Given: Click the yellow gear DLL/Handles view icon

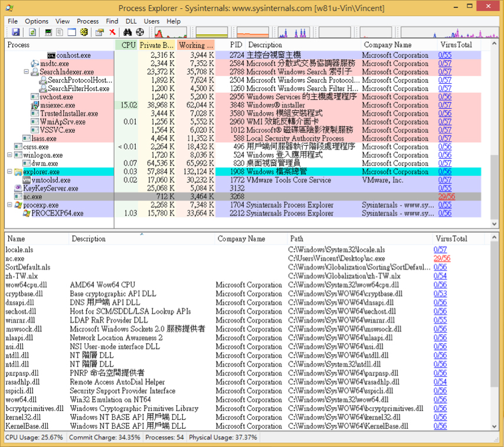Looking at the screenshot, I should click(x=84, y=32).
